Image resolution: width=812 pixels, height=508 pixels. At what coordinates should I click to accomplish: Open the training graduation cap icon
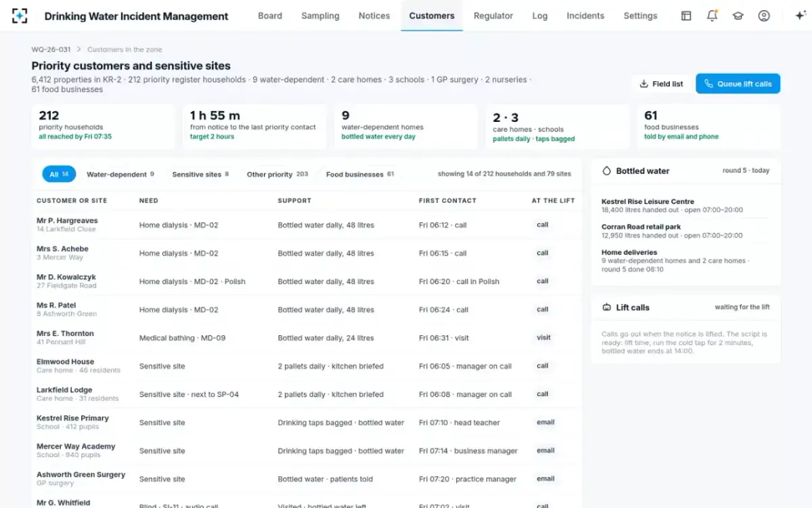(738, 16)
